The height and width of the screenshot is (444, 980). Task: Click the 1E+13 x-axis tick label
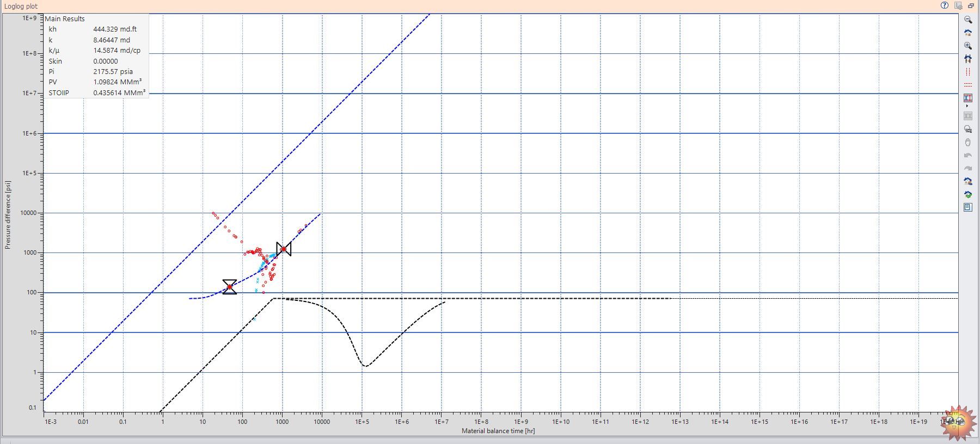679,422
